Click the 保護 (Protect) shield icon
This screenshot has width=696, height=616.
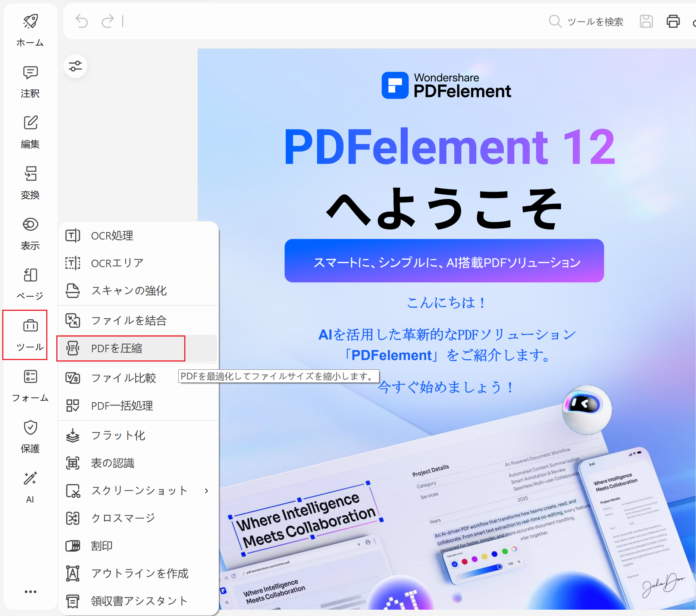coord(30,428)
